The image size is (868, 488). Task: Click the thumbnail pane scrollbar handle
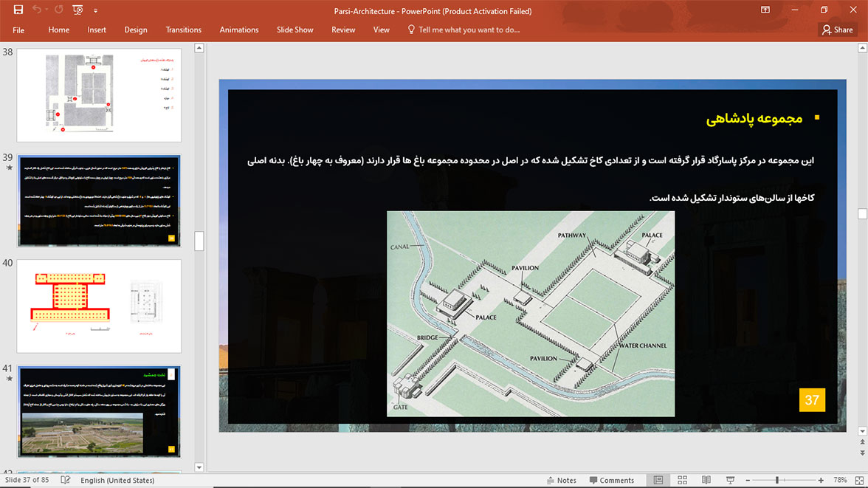199,241
